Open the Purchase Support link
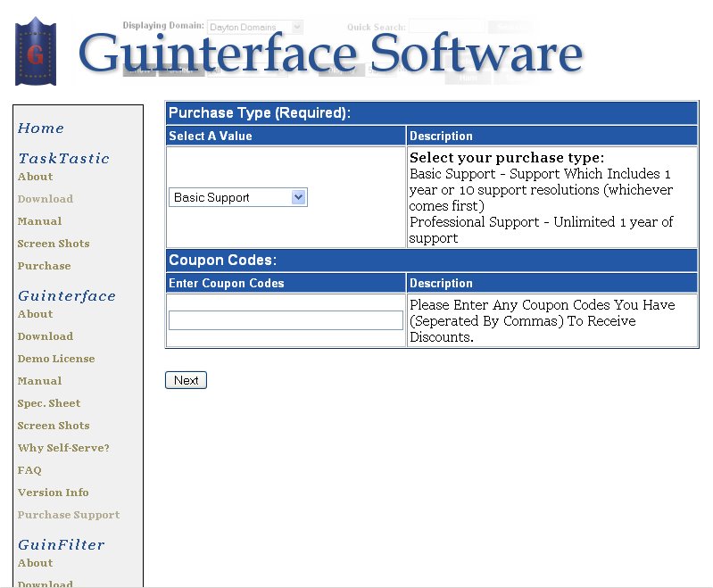The height and width of the screenshot is (588, 713). (x=69, y=514)
